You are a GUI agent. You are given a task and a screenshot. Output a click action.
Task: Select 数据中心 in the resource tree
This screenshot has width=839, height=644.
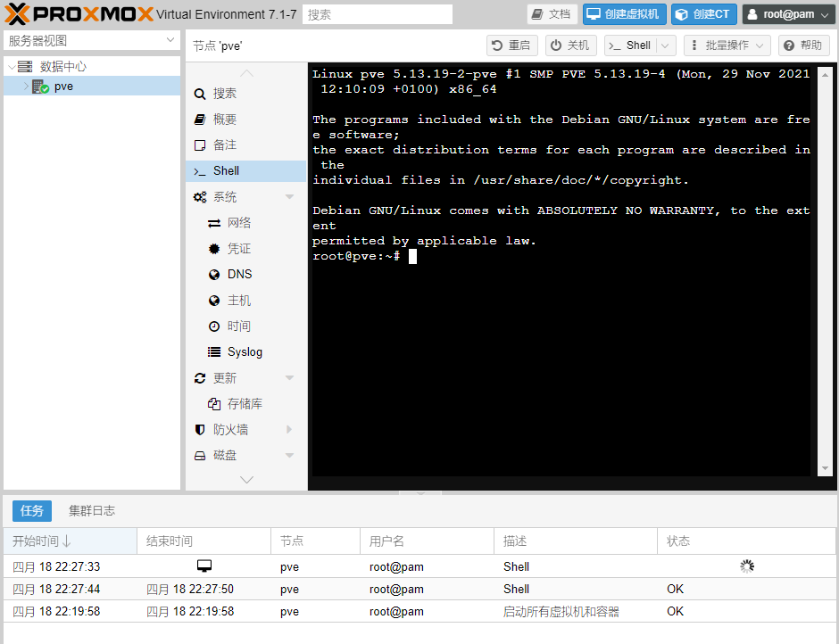63,66
